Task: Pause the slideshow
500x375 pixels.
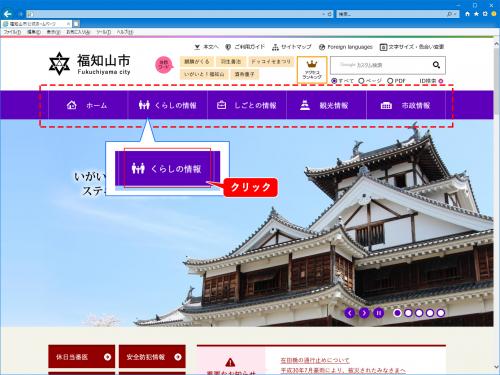Action: click(379, 313)
